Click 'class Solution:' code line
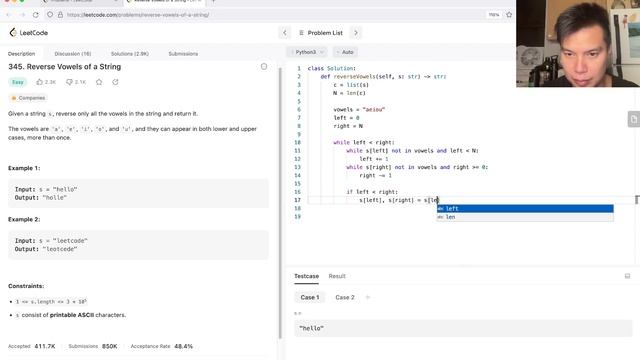The height and width of the screenshot is (360, 640). pyautogui.click(x=331, y=68)
